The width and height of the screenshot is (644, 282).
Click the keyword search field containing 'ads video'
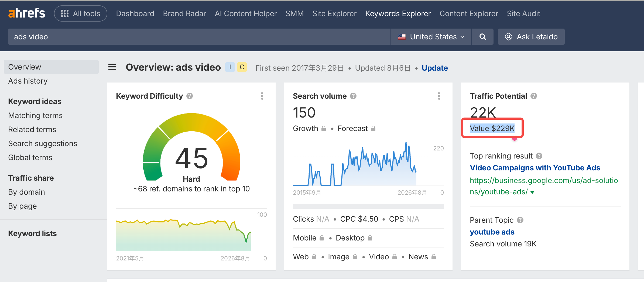[199, 37]
